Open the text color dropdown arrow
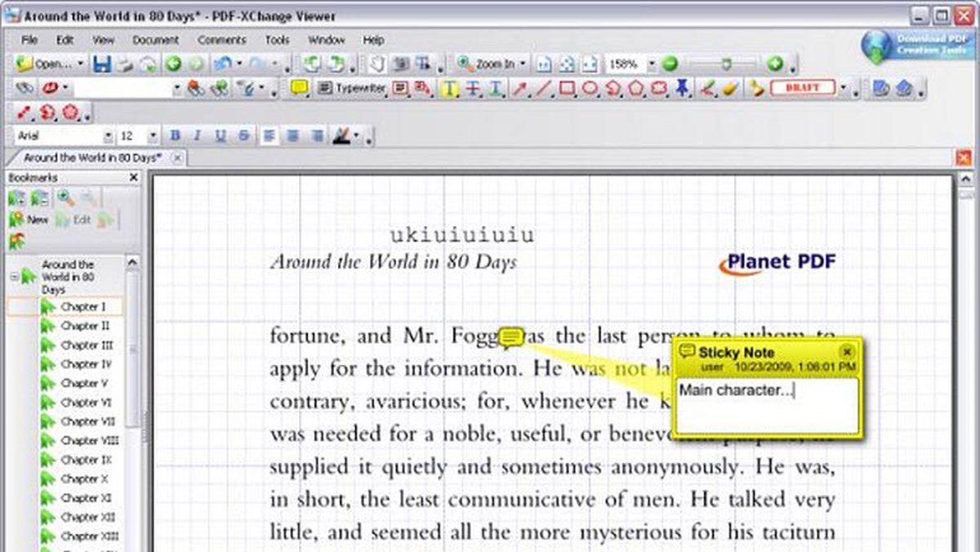Screen dimensions: 980x552 (x=357, y=136)
